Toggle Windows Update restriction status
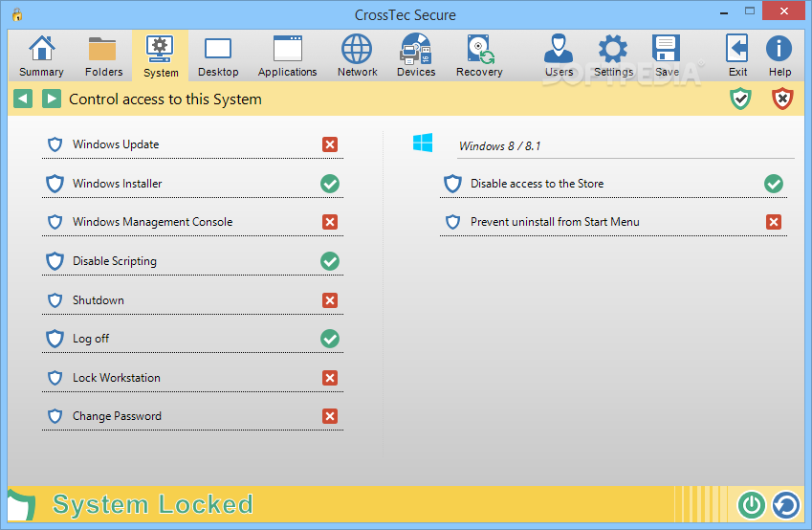812x530 pixels. 330,144
